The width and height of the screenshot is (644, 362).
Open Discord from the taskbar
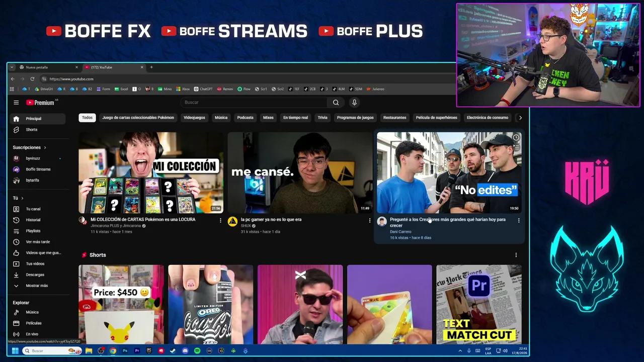185,350
